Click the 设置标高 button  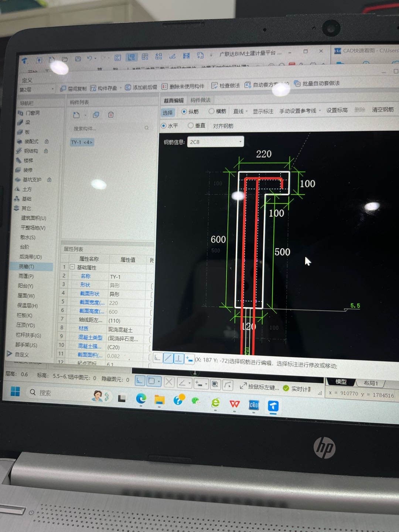click(337, 110)
